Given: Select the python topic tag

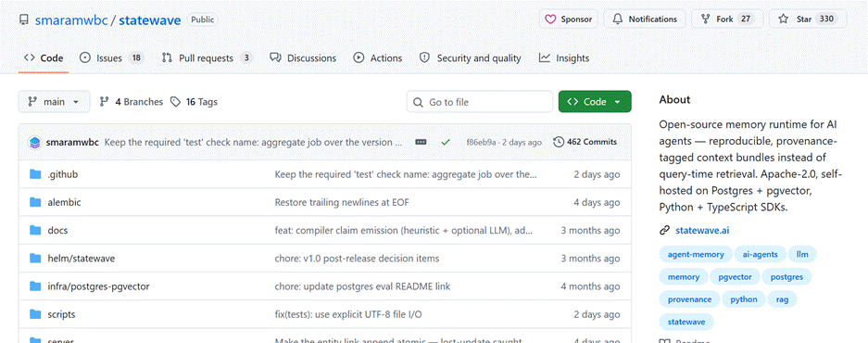Looking at the screenshot, I should click(x=744, y=299).
